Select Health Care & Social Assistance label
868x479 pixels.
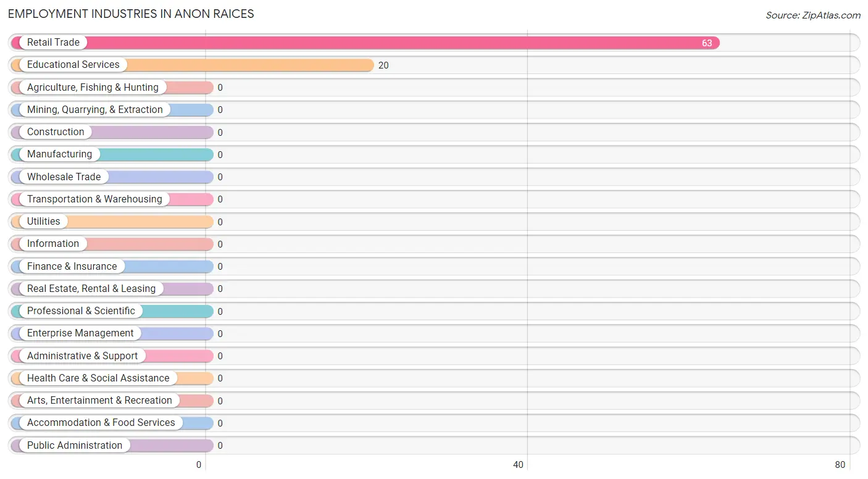point(98,378)
